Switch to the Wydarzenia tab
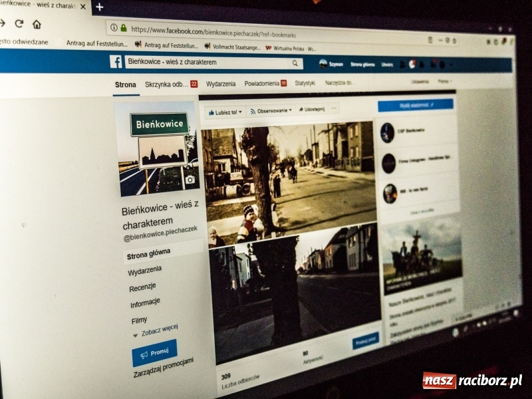The height and width of the screenshot is (399, 532). pos(221,83)
